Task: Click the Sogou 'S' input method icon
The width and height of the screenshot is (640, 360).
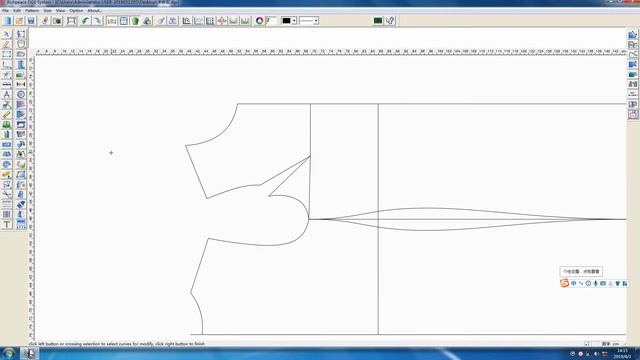Action: [564, 283]
